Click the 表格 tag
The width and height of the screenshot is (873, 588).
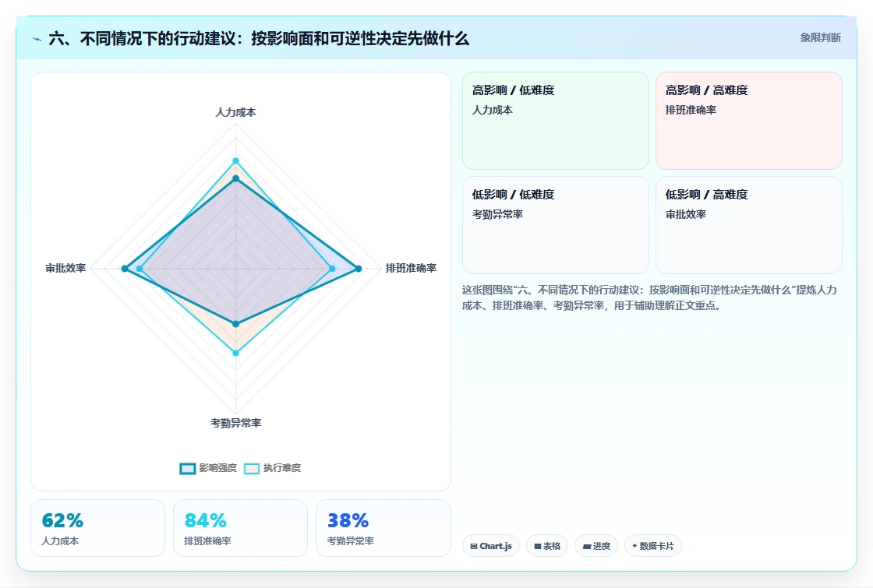546,546
